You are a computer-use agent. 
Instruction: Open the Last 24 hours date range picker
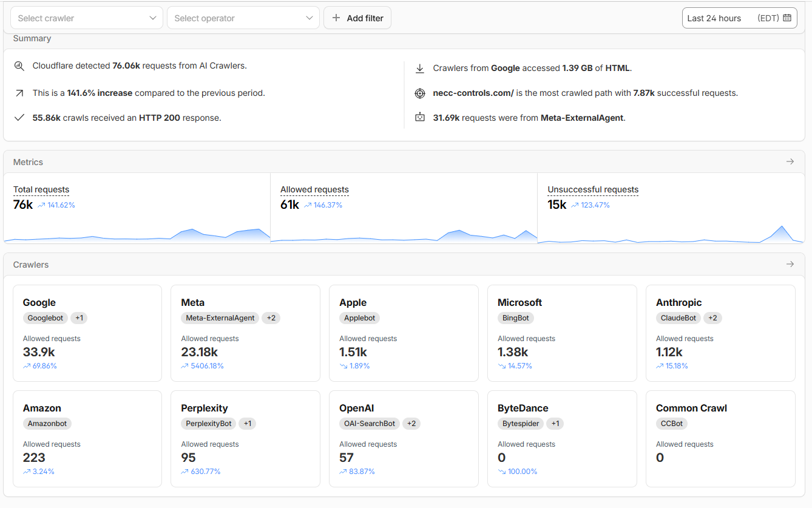[x=740, y=18]
